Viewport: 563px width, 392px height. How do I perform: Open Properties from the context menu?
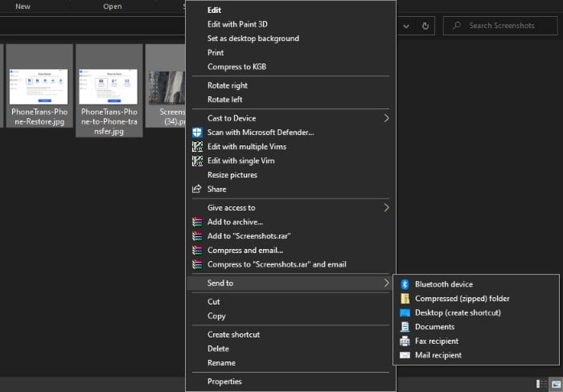290,382
